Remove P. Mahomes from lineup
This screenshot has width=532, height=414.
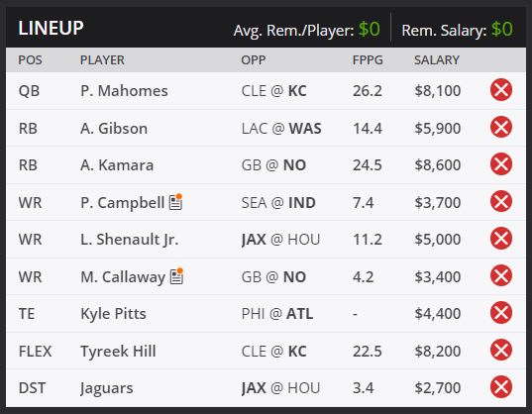click(501, 90)
